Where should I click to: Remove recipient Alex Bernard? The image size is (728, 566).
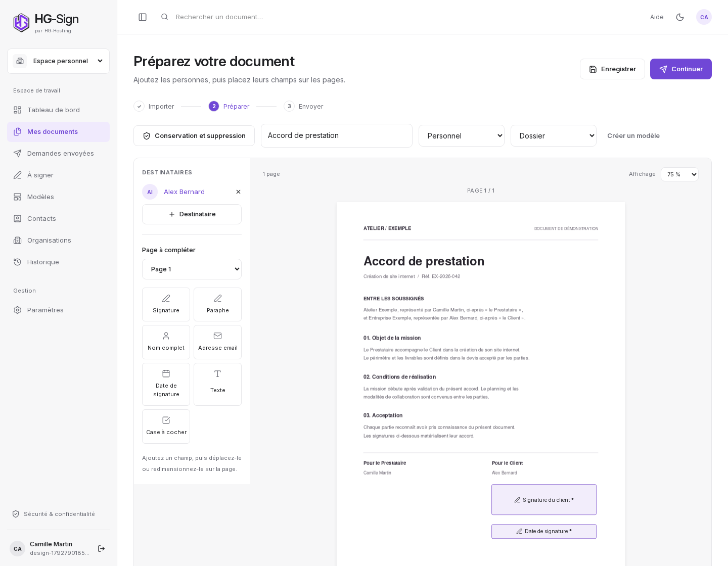pyautogui.click(x=238, y=192)
